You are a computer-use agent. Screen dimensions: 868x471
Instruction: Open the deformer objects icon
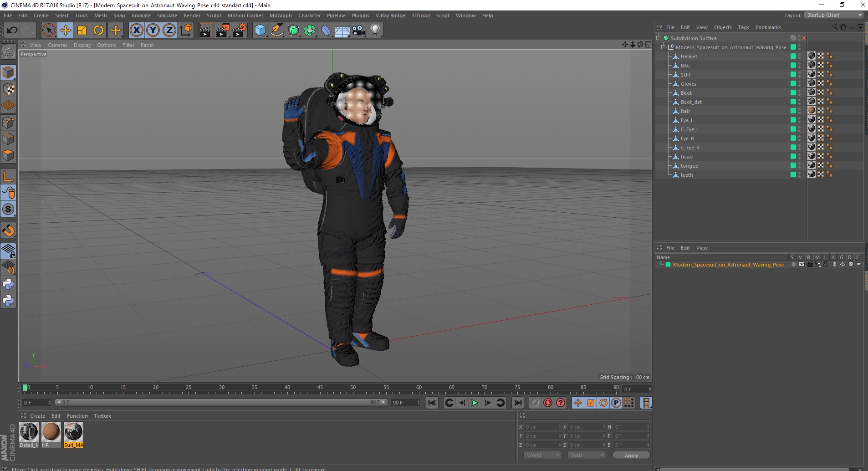(x=327, y=31)
